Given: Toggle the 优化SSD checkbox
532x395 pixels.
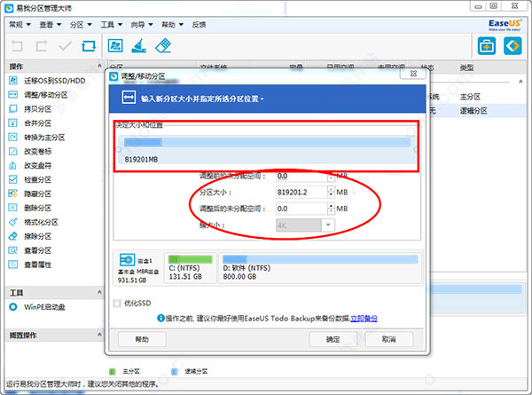Looking at the screenshot, I should coord(117,303).
